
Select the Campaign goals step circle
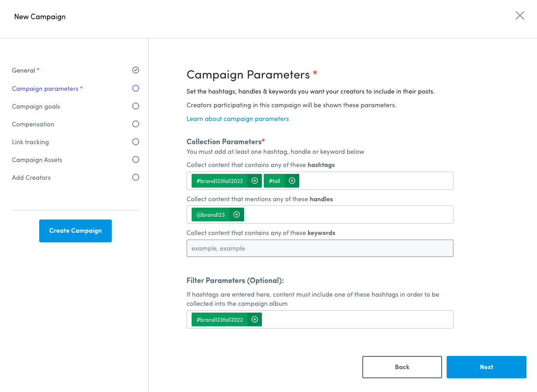pyautogui.click(x=136, y=106)
